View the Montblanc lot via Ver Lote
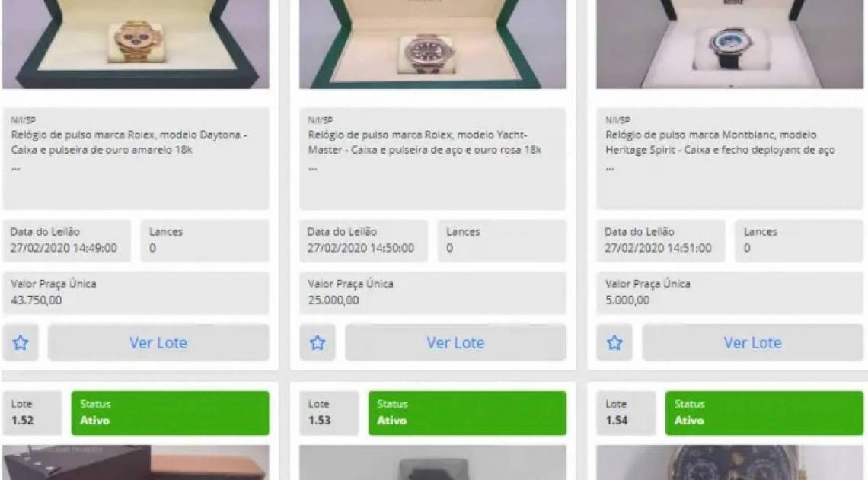The width and height of the screenshot is (868, 480). coord(753,343)
